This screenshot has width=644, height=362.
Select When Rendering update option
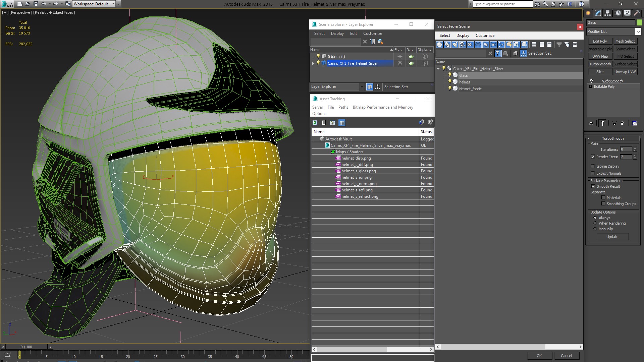(x=595, y=223)
